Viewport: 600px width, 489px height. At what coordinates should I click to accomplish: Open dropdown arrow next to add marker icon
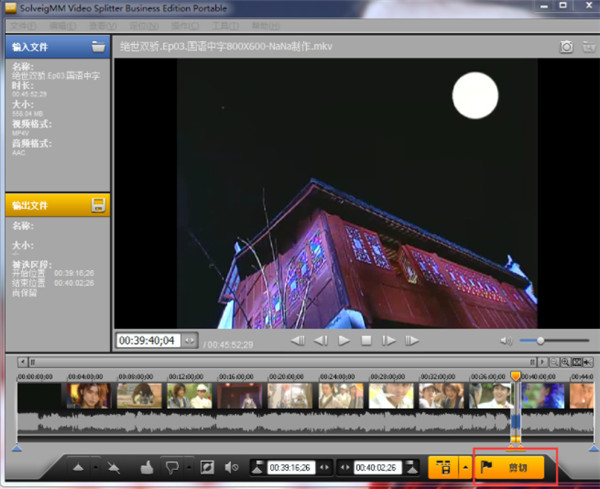pyautogui.click(x=93, y=467)
